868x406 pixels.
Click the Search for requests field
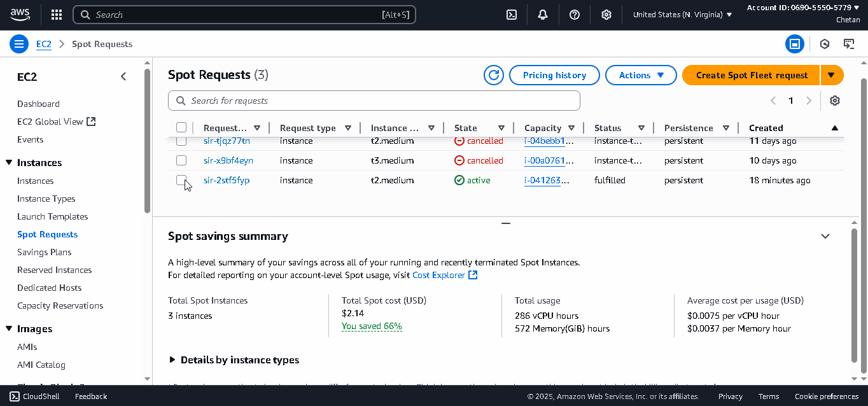(374, 101)
